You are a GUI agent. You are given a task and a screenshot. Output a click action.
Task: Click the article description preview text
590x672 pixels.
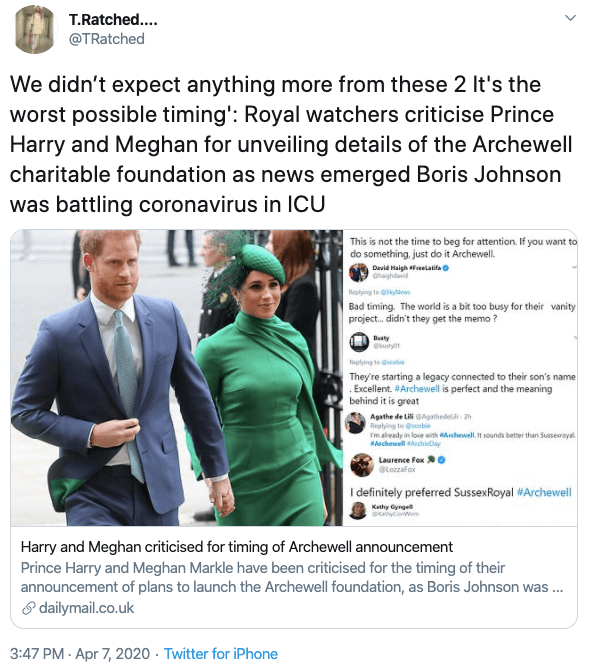pyautogui.click(x=292, y=577)
